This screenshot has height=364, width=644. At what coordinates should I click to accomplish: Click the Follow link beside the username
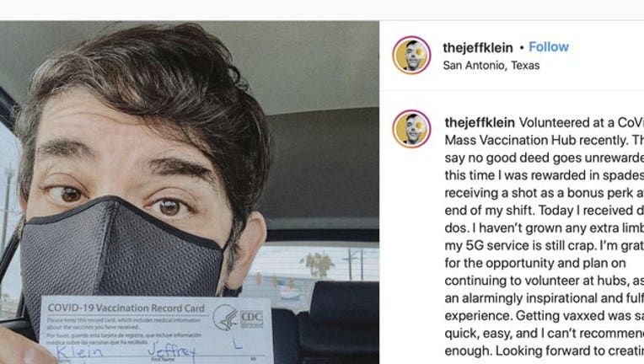(548, 47)
